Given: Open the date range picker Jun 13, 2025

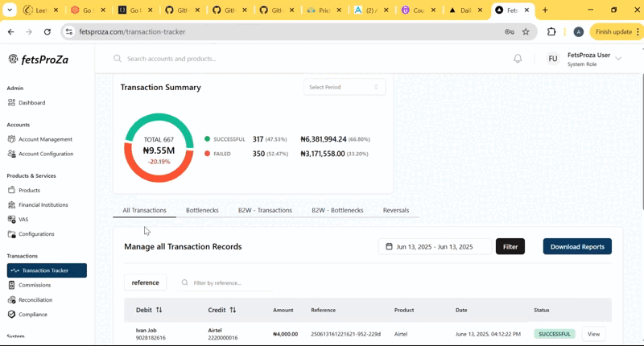Looking at the screenshot, I should point(435,246).
